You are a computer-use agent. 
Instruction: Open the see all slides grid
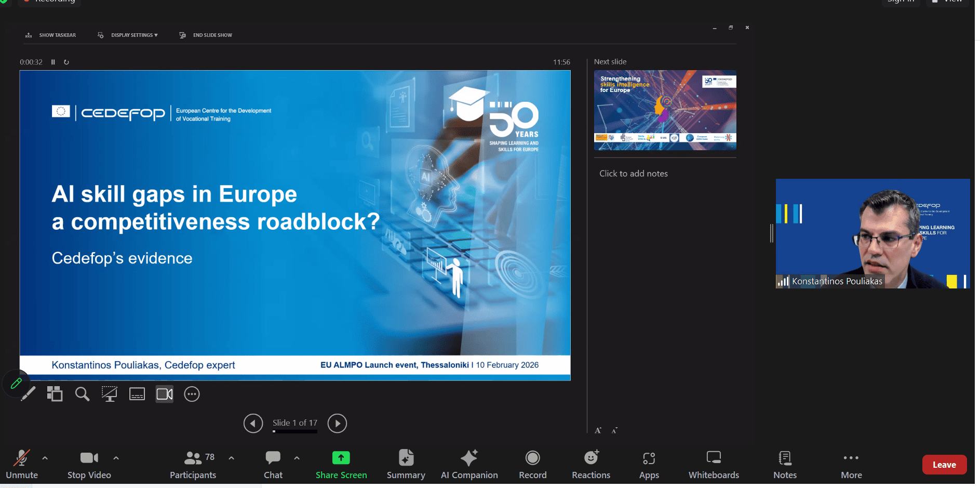tap(55, 394)
